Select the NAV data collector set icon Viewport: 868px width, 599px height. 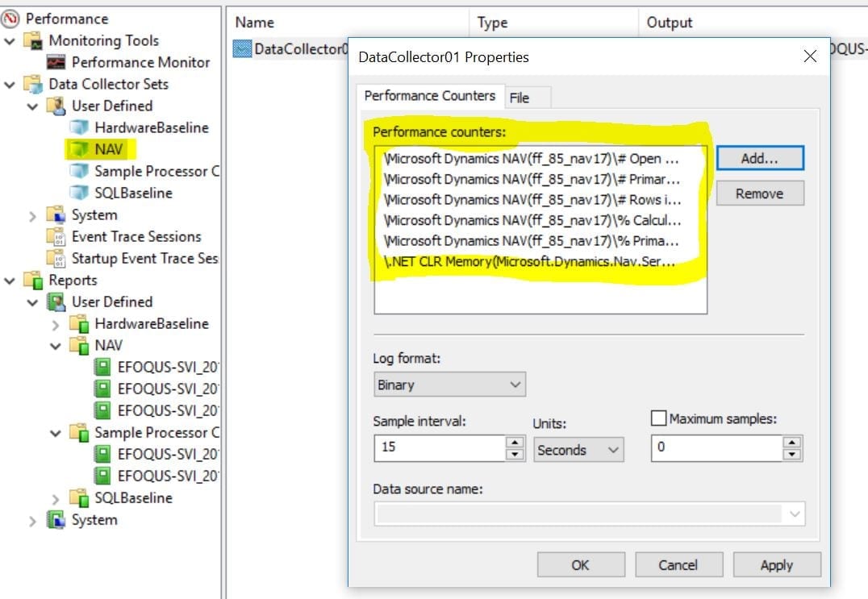(78, 149)
